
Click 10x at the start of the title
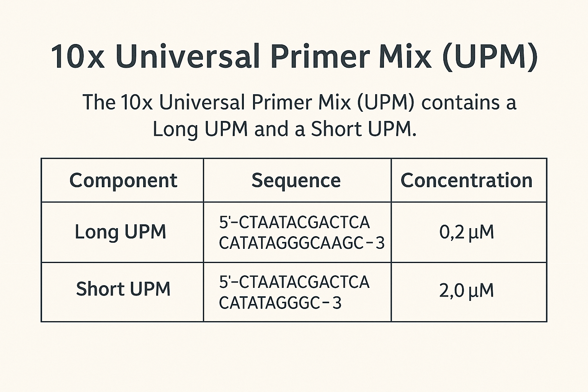click(78, 57)
